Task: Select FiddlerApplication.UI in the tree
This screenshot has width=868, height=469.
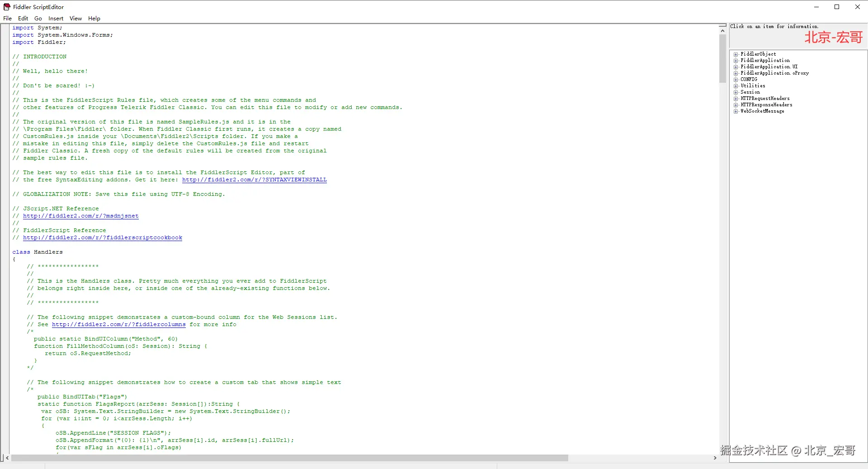Action: click(x=769, y=67)
